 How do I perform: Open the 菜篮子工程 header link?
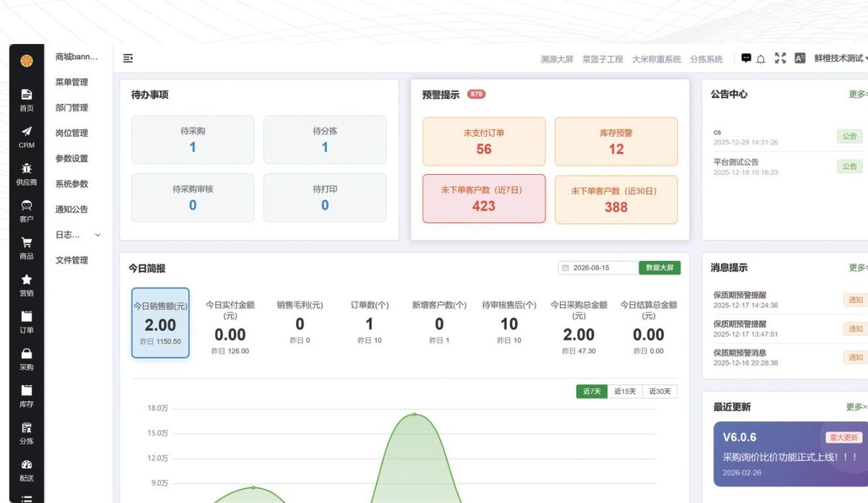603,59
